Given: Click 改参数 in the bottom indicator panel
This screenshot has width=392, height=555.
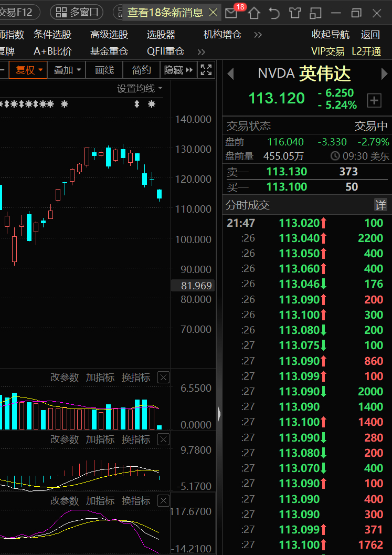Looking at the screenshot, I should coord(65,500).
